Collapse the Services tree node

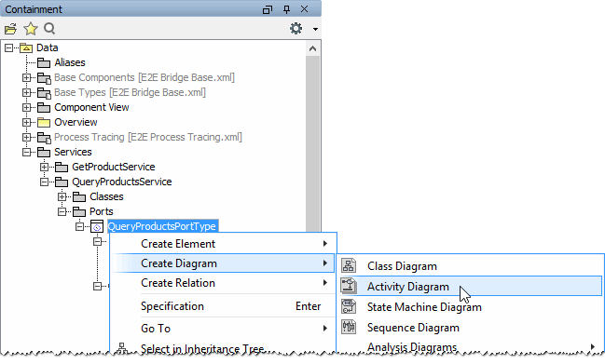(x=26, y=152)
